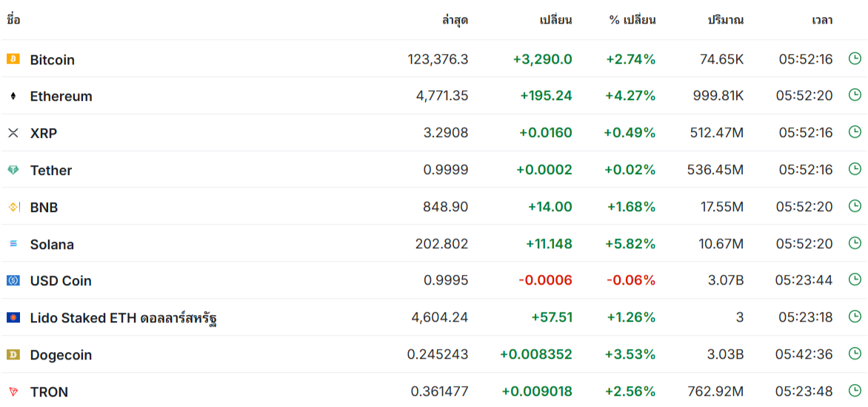Open Lido Staked ETH link
The image size is (868, 407).
pyautogui.click(x=123, y=318)
